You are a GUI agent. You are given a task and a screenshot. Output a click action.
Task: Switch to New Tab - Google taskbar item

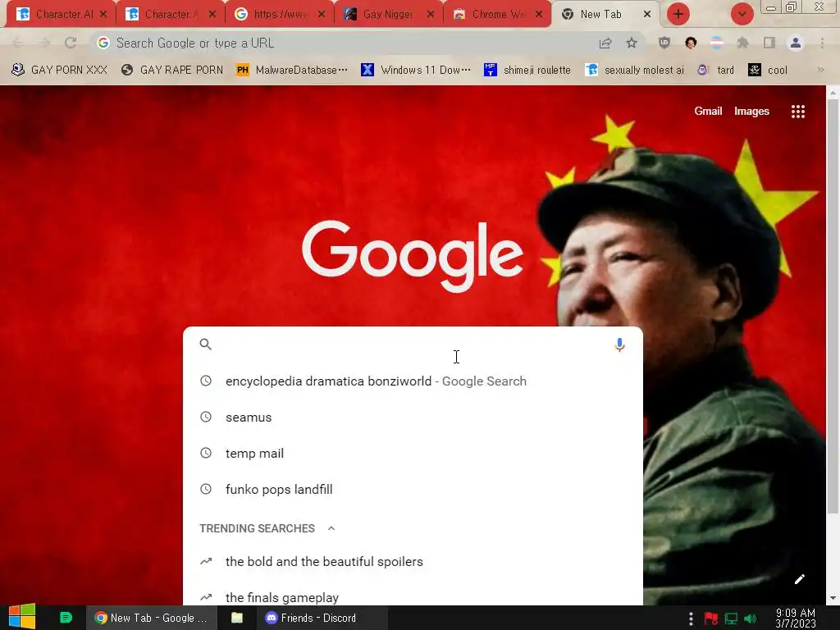tap(152, 618)
